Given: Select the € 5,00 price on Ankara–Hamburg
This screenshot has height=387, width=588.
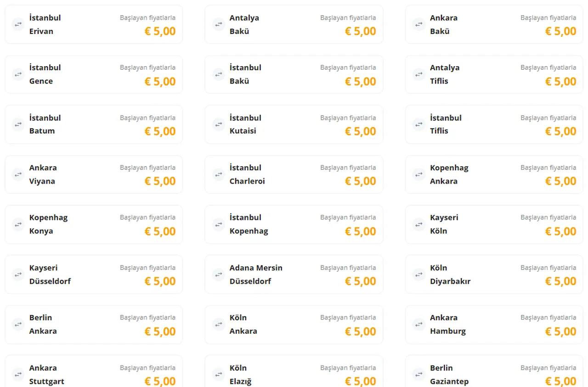Looking at the screenshot, I should (x=560, y=332).
